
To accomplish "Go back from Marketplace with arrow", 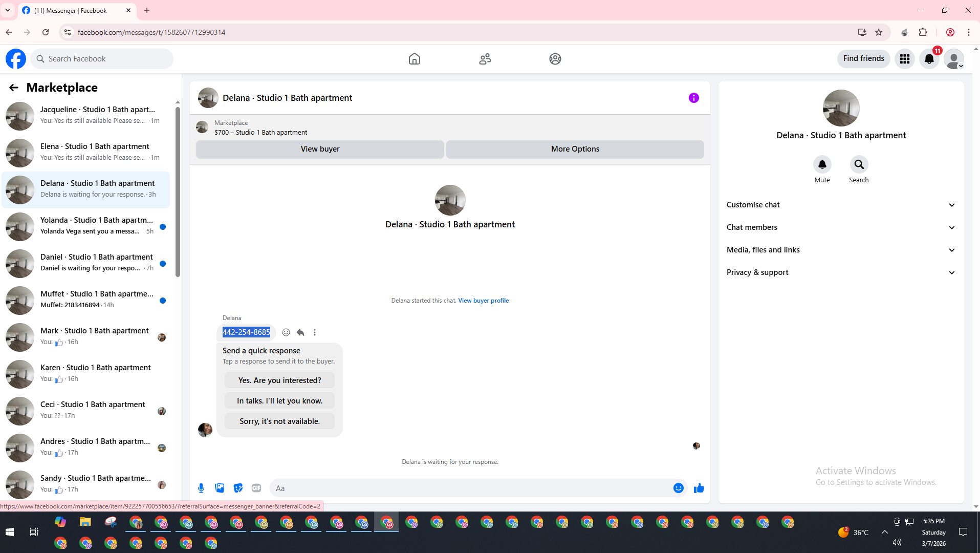I will click(14, 88).
